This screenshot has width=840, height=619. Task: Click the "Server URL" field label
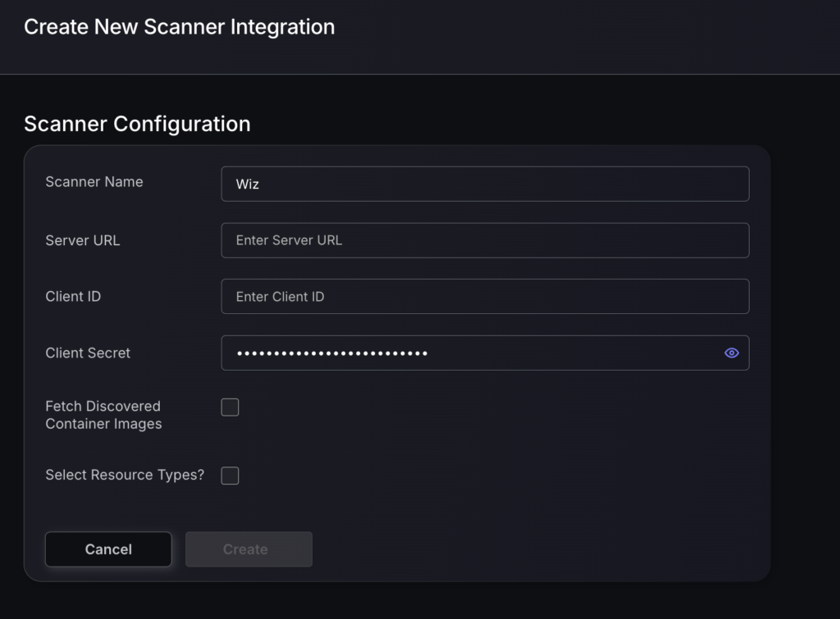83,240
